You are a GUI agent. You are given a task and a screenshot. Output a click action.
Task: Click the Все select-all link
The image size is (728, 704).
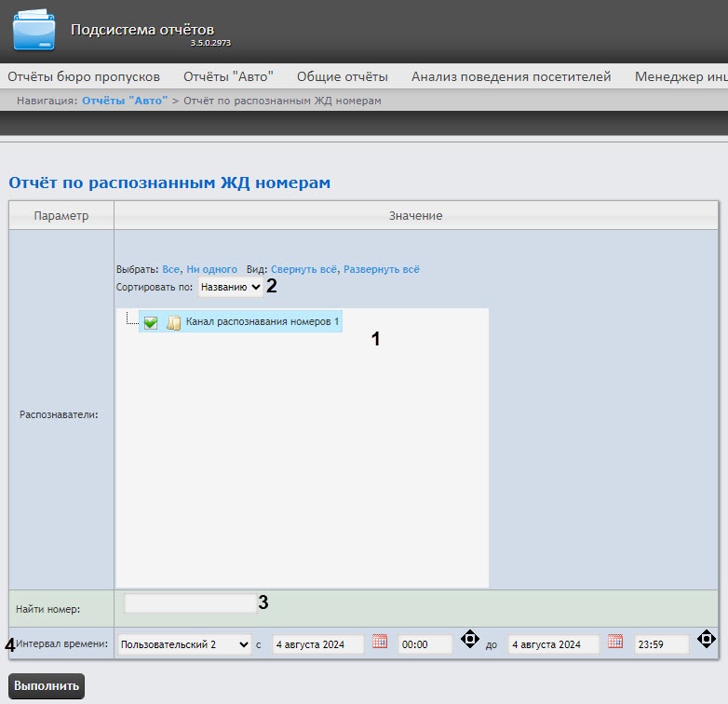point(170,269)
